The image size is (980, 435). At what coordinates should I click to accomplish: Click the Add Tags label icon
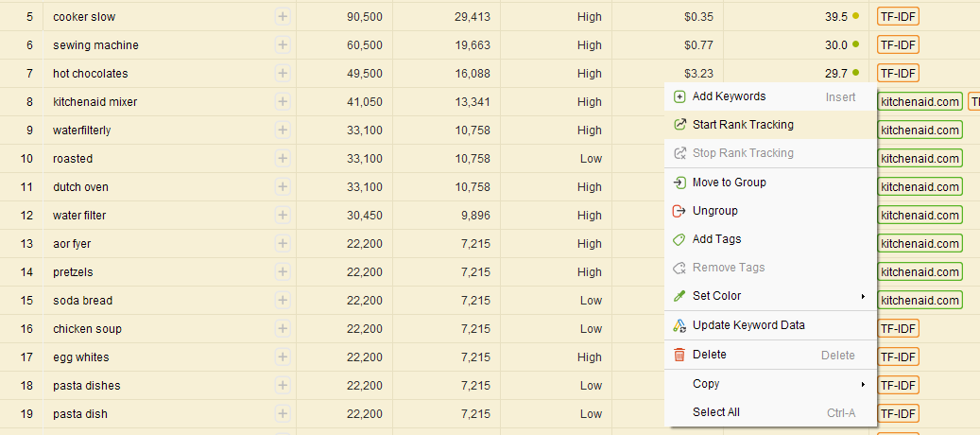pos(679,239)
